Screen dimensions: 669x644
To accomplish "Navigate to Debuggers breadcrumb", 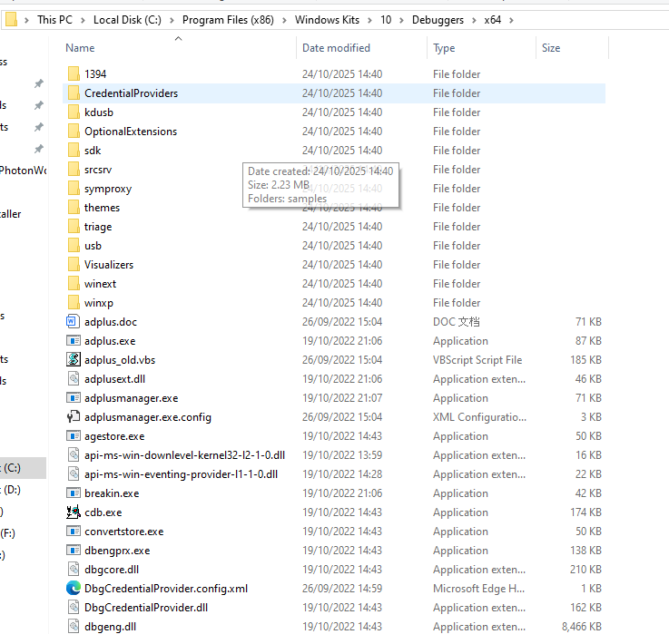I will point(438,20).
